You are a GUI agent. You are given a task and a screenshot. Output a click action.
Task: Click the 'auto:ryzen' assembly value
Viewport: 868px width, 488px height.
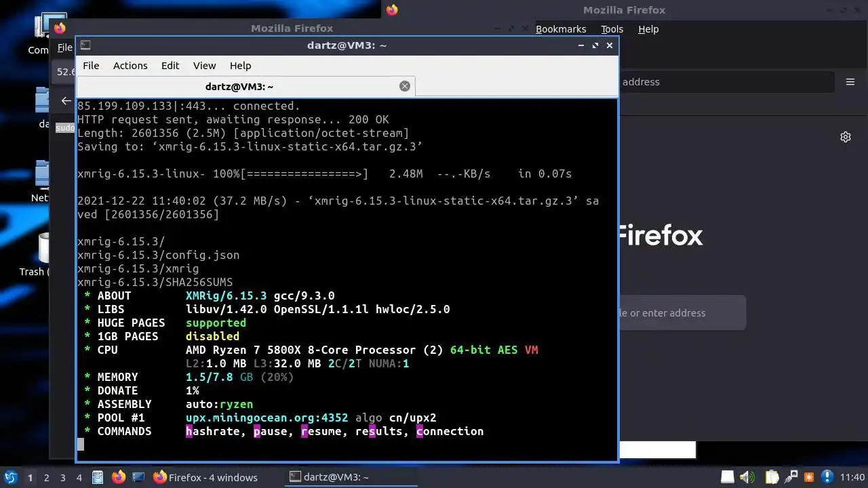pyautogui.click(x=220, y=404)
